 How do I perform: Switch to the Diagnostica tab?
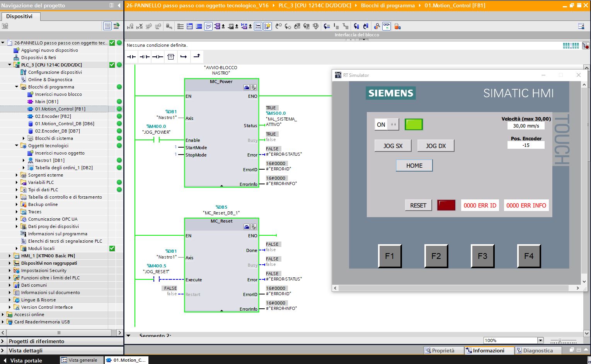pos(538,350)
